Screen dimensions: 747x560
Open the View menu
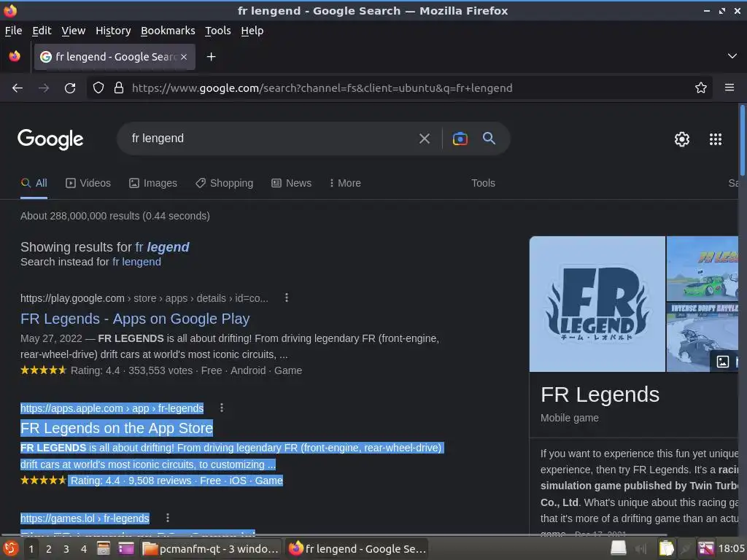tap(74, 31)
